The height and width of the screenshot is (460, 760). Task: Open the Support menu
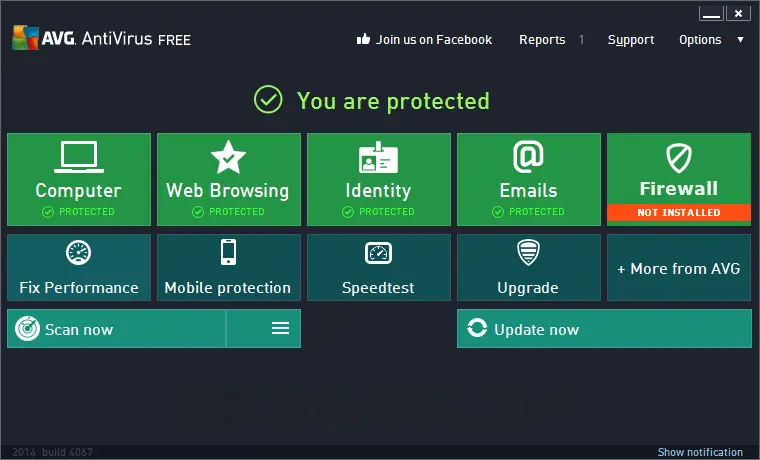coord(631,40)
